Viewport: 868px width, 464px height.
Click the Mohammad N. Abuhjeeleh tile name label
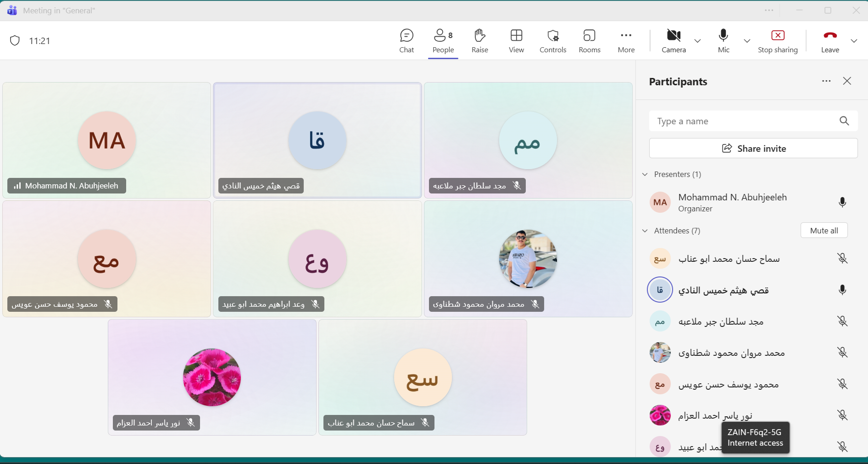coord(67,186)
